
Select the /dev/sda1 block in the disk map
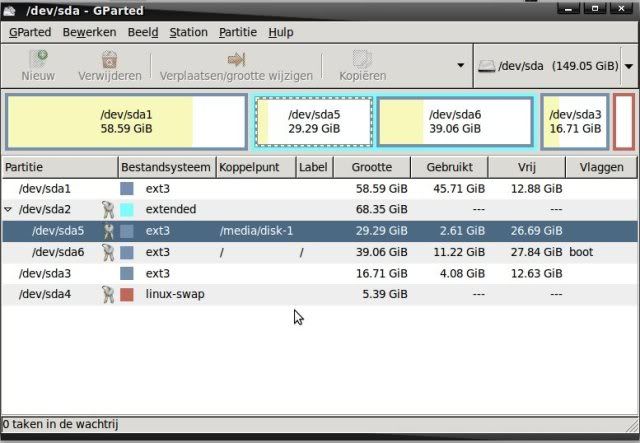click(126, 122)
